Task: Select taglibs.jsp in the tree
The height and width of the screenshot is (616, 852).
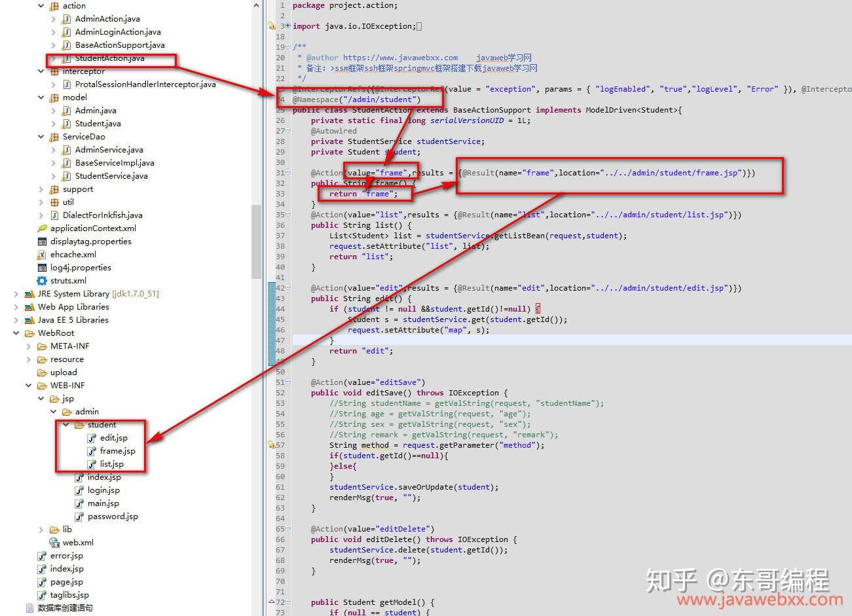Action: 69,595
